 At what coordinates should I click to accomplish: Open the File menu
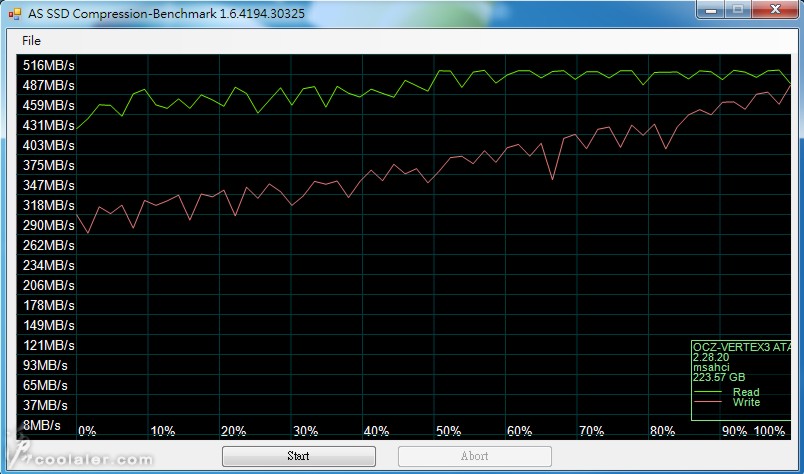pos(31,41)
